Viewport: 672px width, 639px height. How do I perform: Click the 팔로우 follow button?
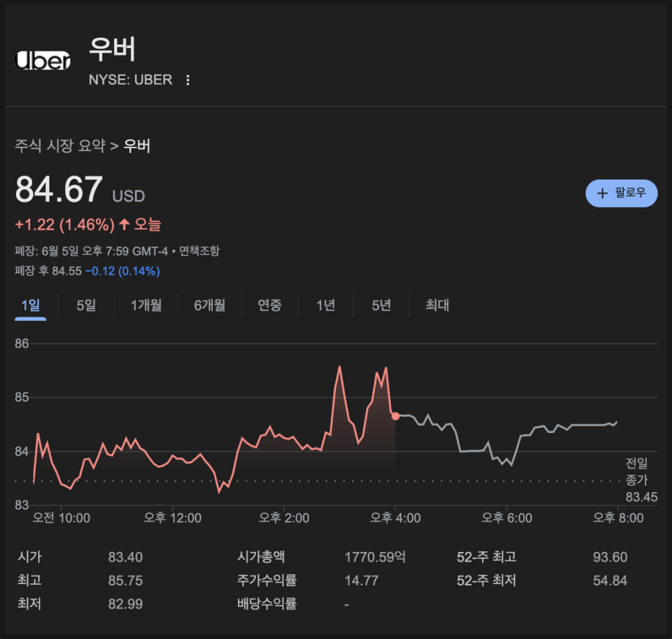click(621, 193)
